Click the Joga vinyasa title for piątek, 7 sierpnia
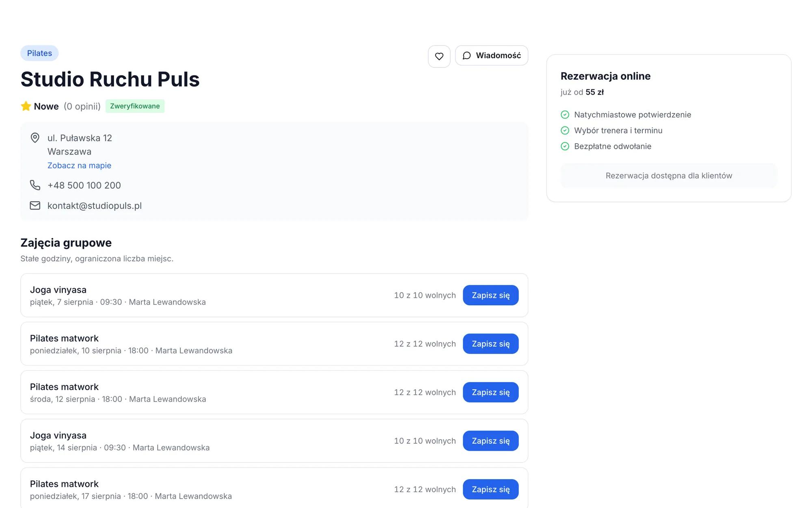 click(58, 290)
